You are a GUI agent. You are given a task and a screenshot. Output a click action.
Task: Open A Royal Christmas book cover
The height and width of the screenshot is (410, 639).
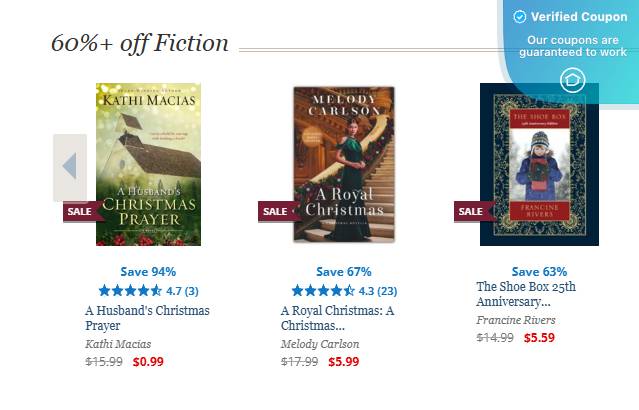343,164
